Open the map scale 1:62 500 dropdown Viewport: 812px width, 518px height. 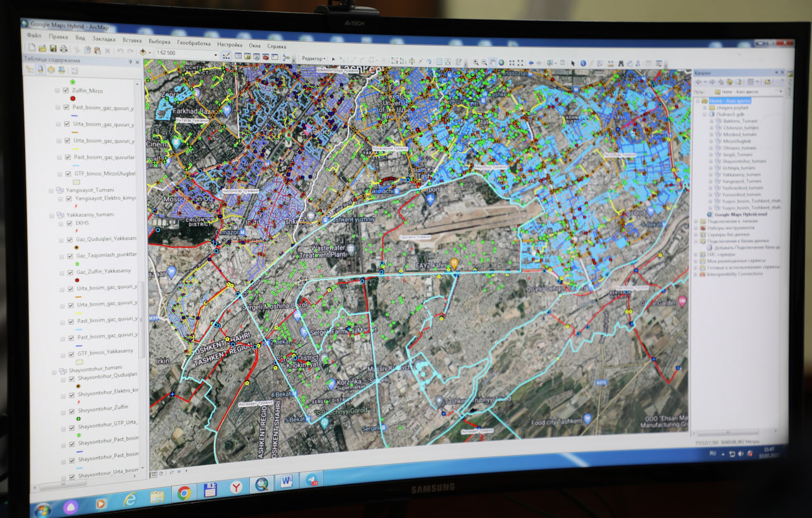click(x=216, y=55)
